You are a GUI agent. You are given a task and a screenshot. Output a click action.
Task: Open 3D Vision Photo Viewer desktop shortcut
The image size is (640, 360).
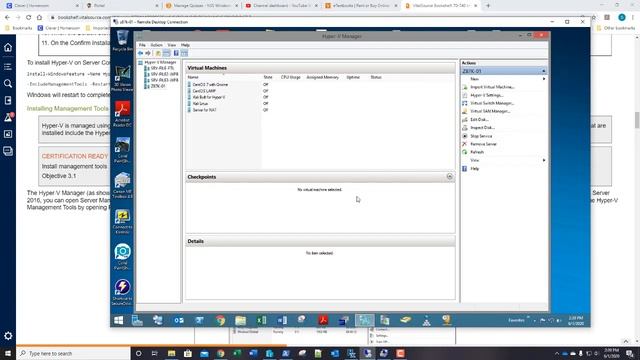(x=122, y=78)
